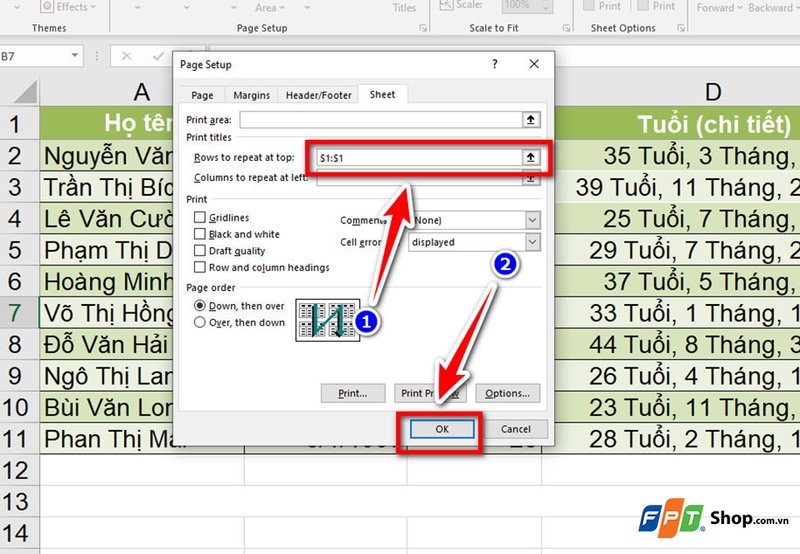Click cell "Tuổi (chi tiết)" header
The width and height of the screenshot is (800, 554).
(x=677, y=124)
